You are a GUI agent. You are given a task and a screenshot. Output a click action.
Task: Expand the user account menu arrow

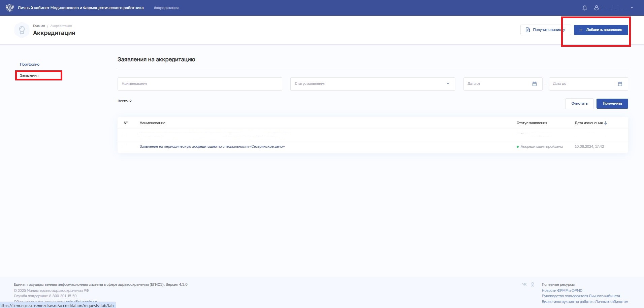632,8
